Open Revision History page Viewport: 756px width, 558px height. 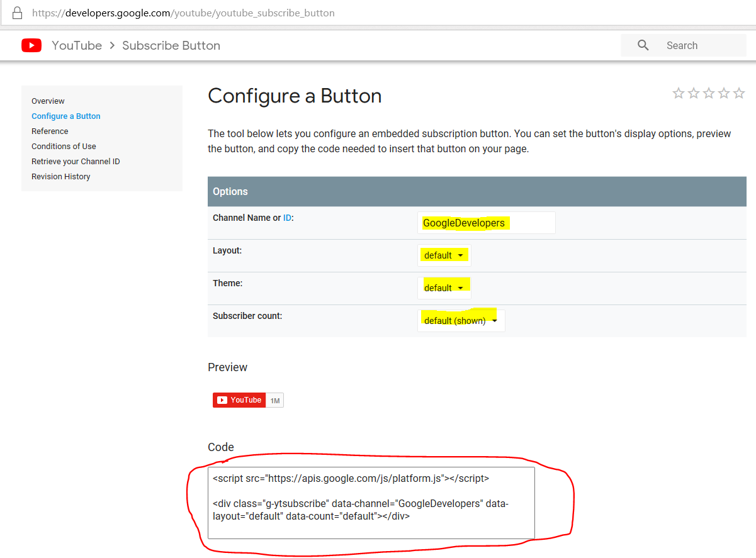click(x=61, y=177)
